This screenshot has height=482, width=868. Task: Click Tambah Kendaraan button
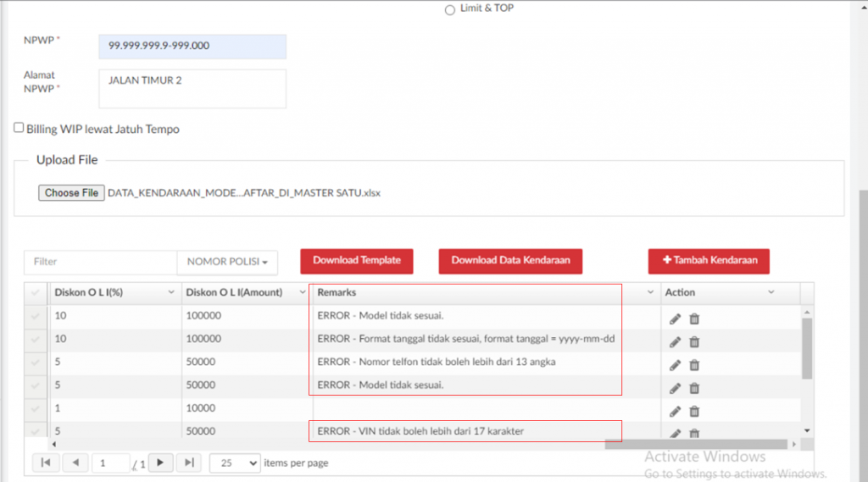[709, 261]
